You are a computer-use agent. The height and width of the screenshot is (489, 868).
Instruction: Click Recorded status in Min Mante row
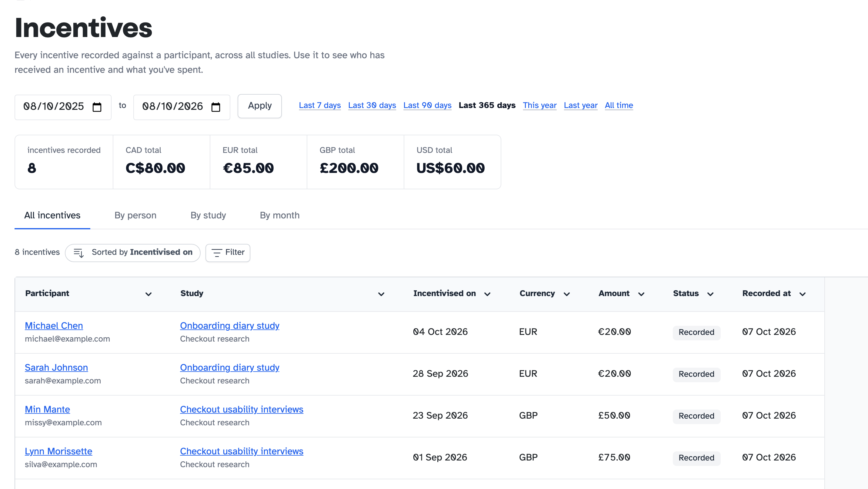pyautogui.click(x=696, y=416)
